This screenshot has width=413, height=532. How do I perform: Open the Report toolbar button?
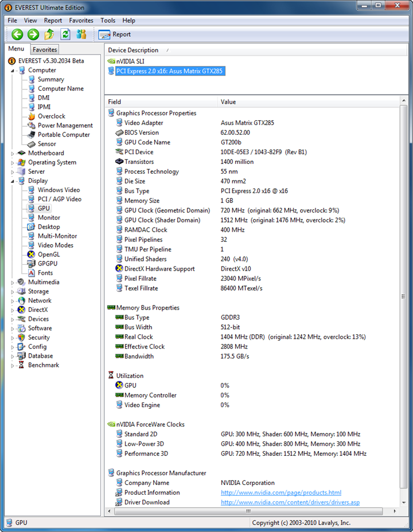[x=114, y=34]
